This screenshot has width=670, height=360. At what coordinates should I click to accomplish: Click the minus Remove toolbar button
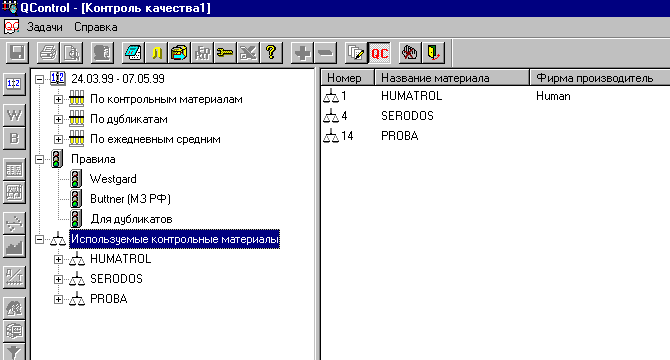[326, 53]
